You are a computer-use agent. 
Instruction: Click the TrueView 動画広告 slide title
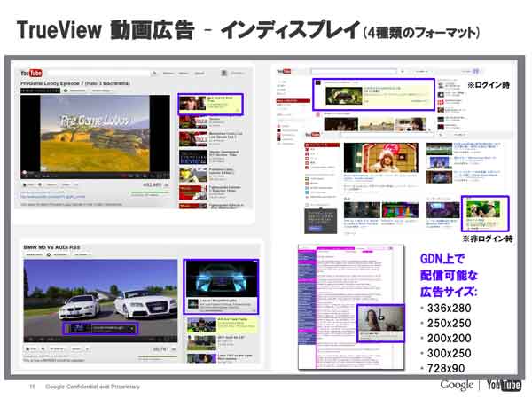click(x=106, y=30)
